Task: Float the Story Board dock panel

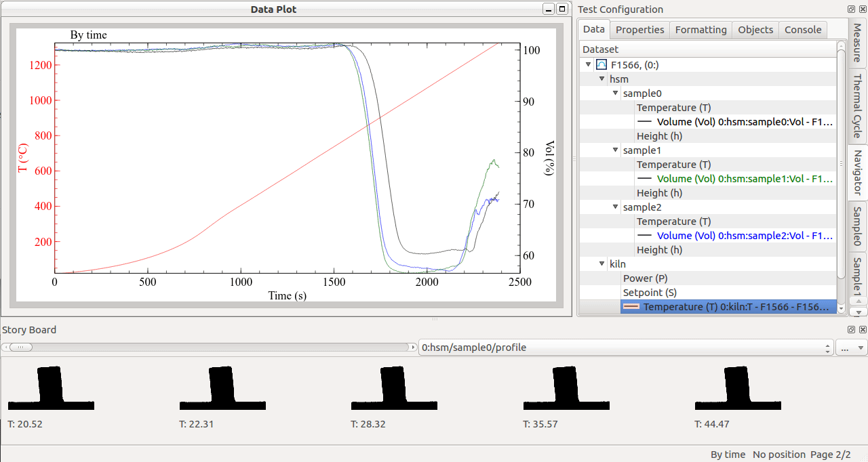Action: pyautogui.click(x=851, y=329)
